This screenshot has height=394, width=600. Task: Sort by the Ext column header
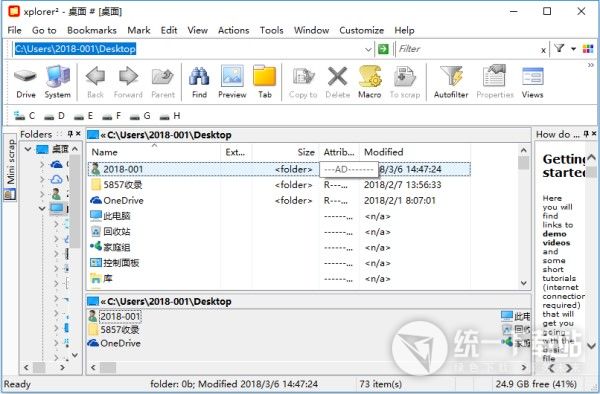pos(236,152)
